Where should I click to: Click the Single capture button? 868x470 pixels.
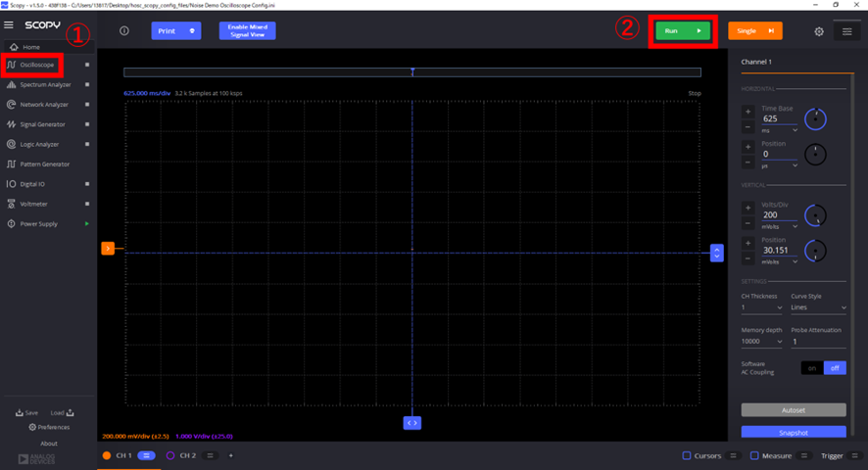coord(755,31)
